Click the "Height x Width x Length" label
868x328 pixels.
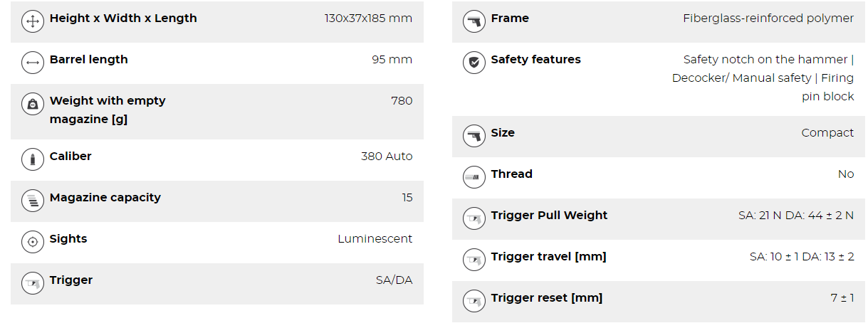(x=123, y=18)
